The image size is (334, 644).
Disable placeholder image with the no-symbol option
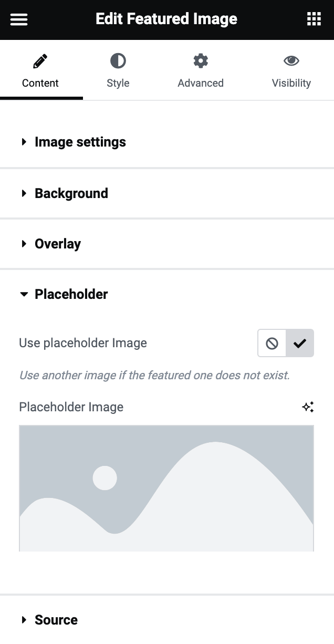(x=272, y=344)
